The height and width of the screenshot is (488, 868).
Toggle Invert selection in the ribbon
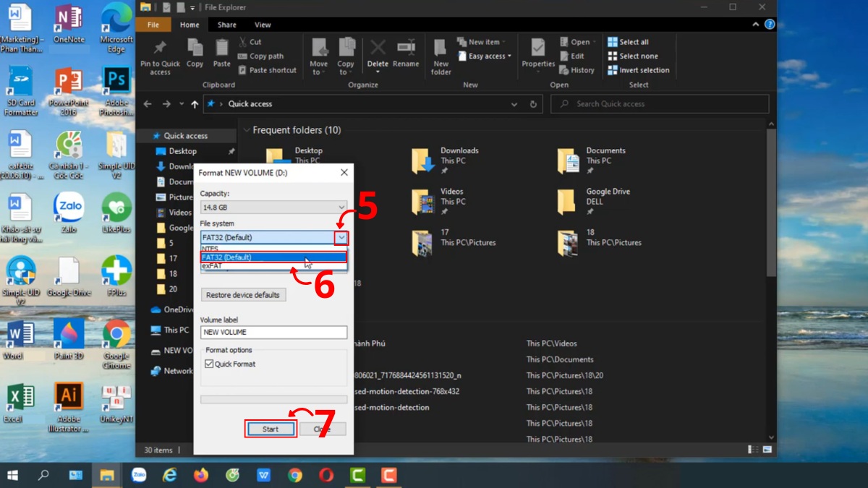[639, 69]
